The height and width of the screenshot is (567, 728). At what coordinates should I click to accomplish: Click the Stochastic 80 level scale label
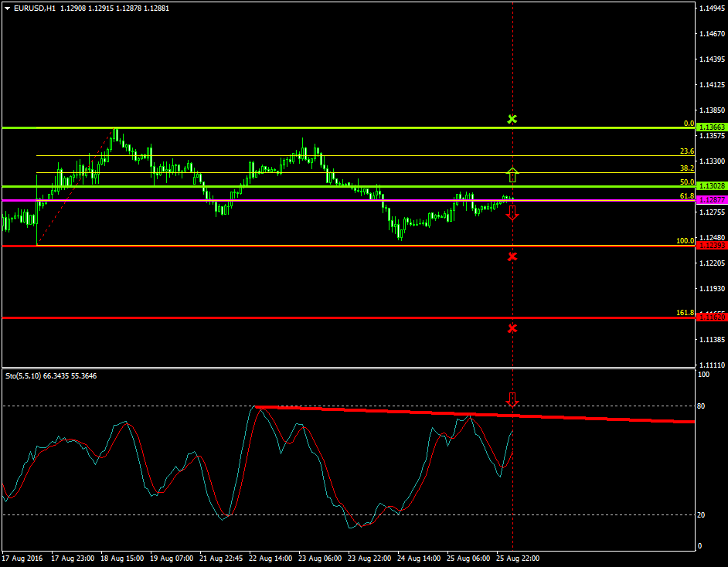(702, 406)
